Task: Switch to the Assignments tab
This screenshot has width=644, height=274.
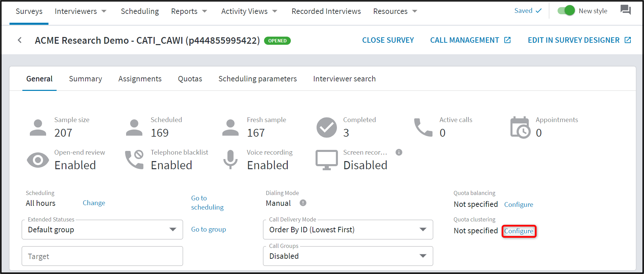Action: tap(140, 79)
